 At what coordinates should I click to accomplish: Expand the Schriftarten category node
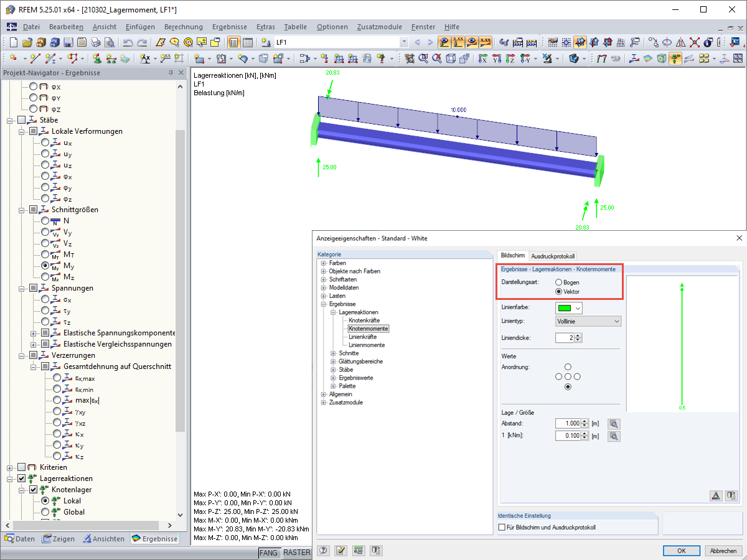coord(323,279)
